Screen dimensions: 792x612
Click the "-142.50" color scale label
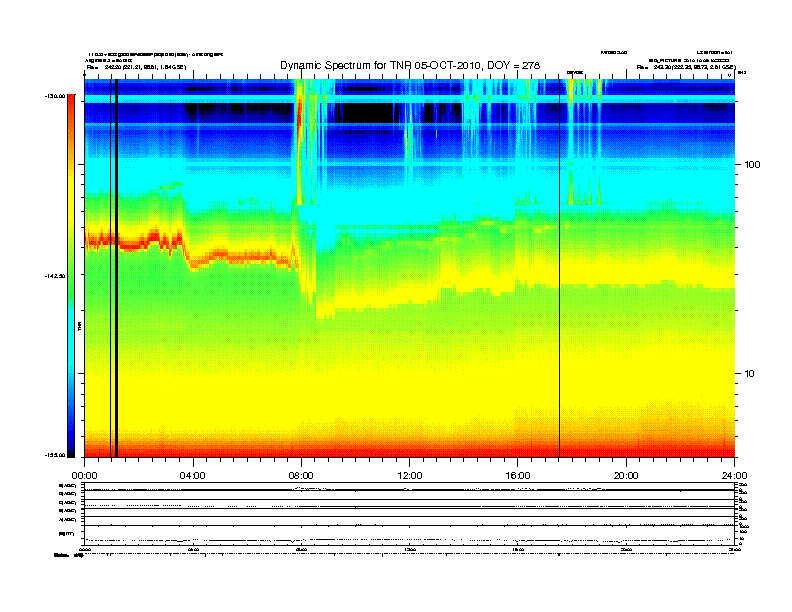pos(54,276)
